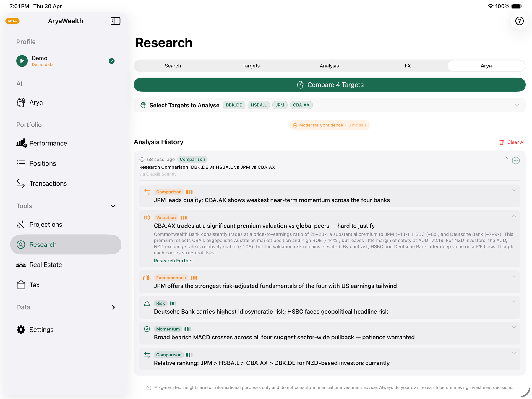This screenshot has height=399, width=532.
Task: Click the history clock icon
Action: click(x=142, y=160)
